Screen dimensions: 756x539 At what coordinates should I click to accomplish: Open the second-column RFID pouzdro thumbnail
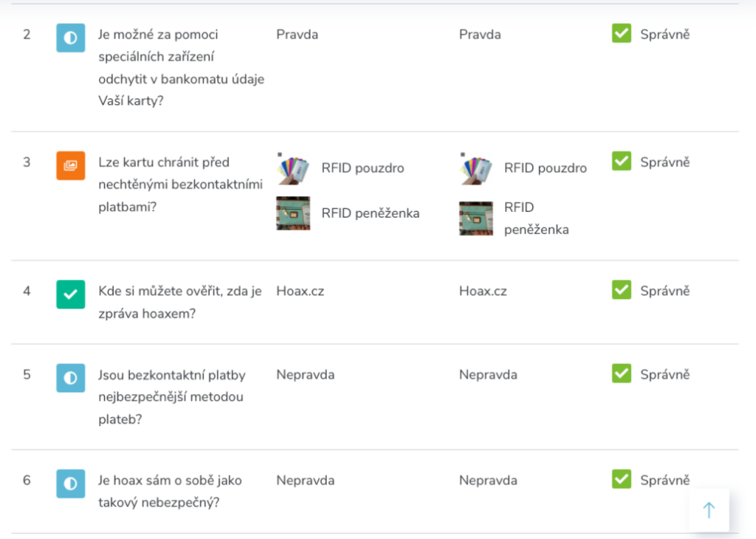point(476,168)
